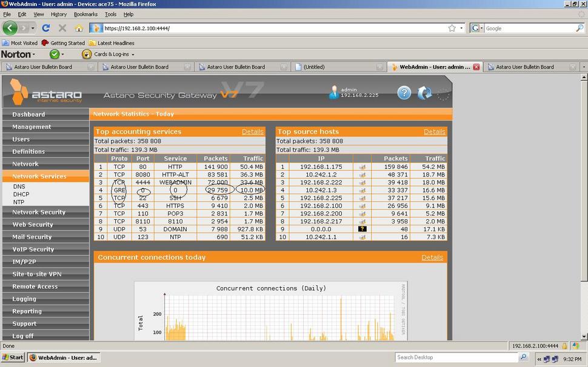Open the Most Visited bookmarks folder

pos(20,43)
